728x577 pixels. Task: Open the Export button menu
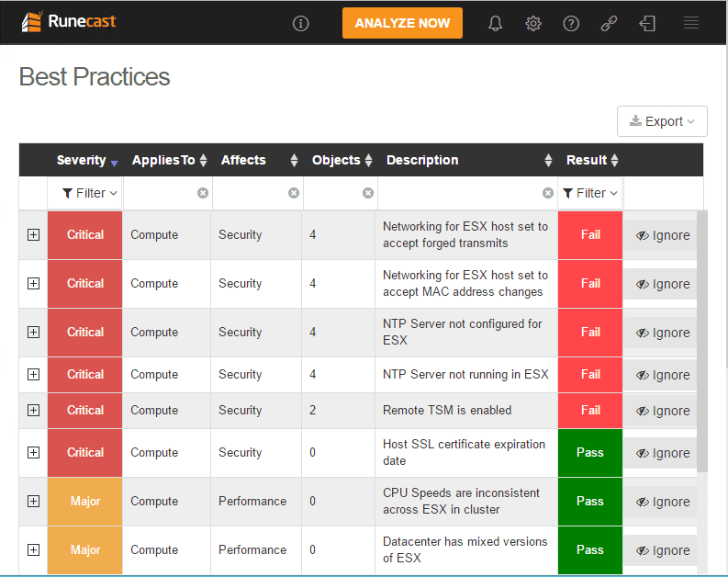pyautogui.click(x=662, y=121)
